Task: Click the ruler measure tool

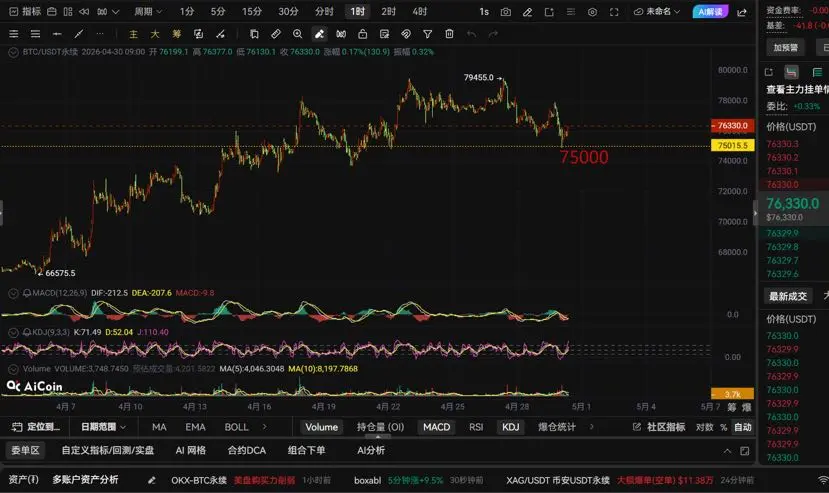Action: point(276,34)
